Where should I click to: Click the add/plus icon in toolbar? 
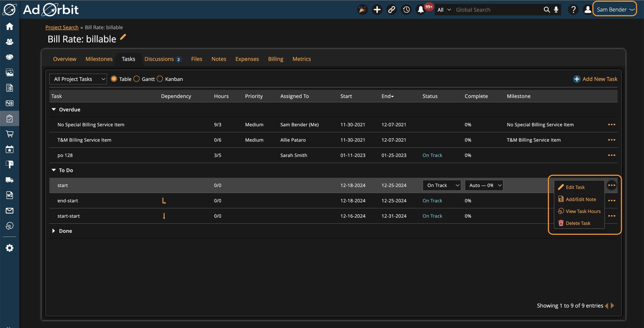click(x=377, y=10)
